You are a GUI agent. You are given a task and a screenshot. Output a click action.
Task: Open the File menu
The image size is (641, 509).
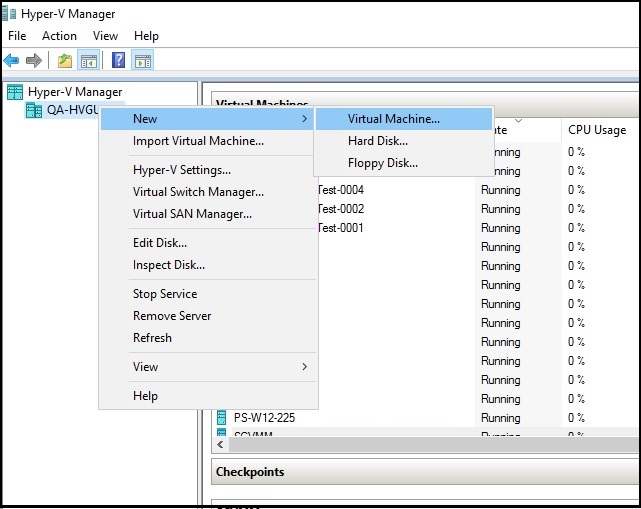[17, 36]
